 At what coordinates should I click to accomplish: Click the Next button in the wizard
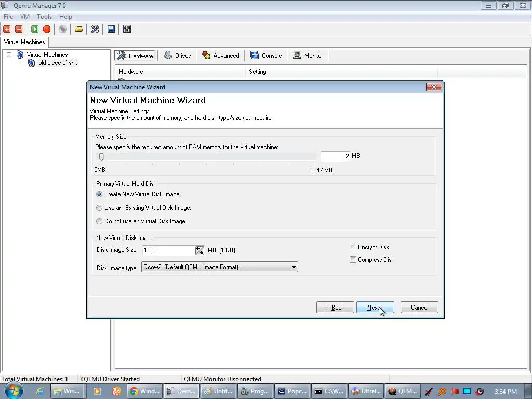point(375,308)
